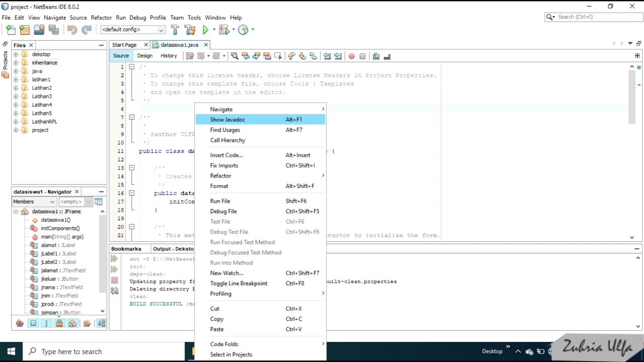
Task: Expand the dekstop folder in Files
Action: tap(16, 54)
